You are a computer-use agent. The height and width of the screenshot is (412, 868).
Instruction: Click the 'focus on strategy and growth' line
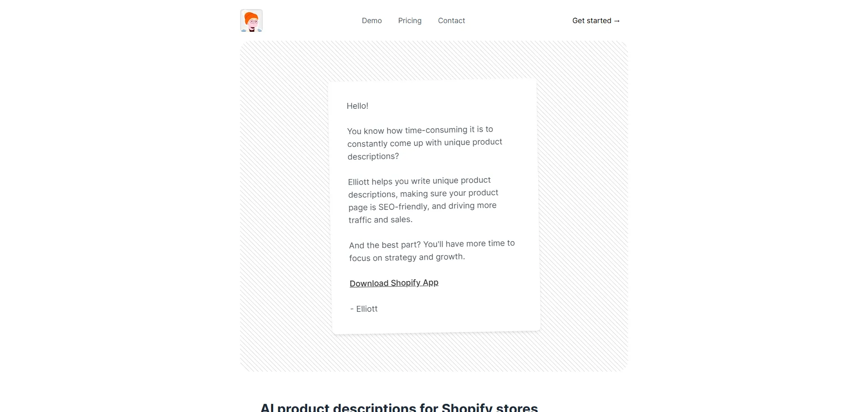(407, 257)
